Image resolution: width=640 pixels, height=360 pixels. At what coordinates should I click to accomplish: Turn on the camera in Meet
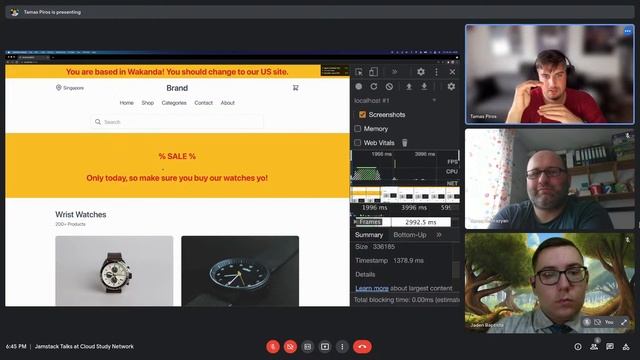(290, 347)
